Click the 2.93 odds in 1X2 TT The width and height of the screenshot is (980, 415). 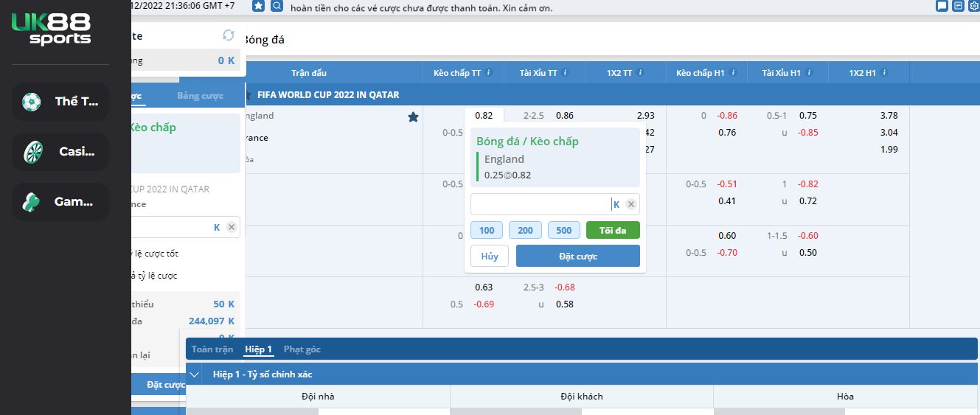click(646, 115)
